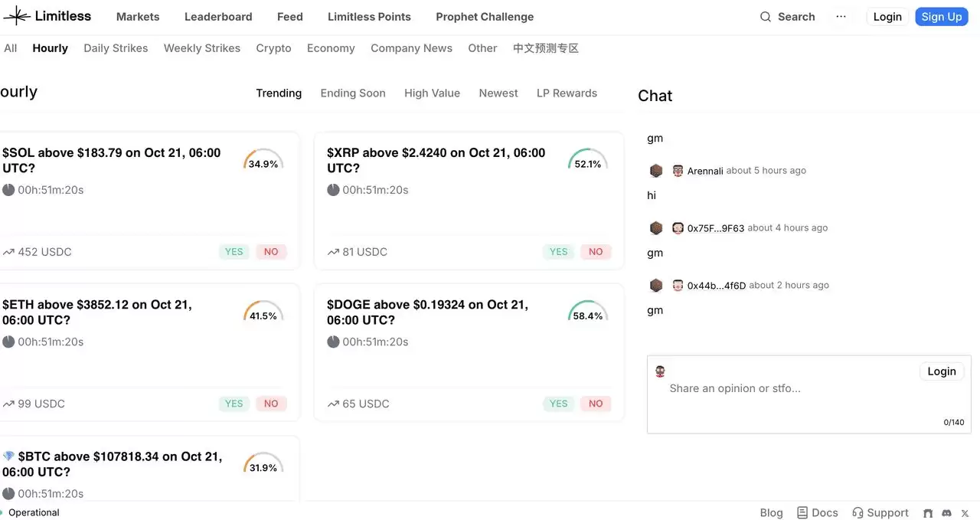Open the Blog link in the footer
The height and width of the screenshot is (520, 980).
click(x=771, y=512)
